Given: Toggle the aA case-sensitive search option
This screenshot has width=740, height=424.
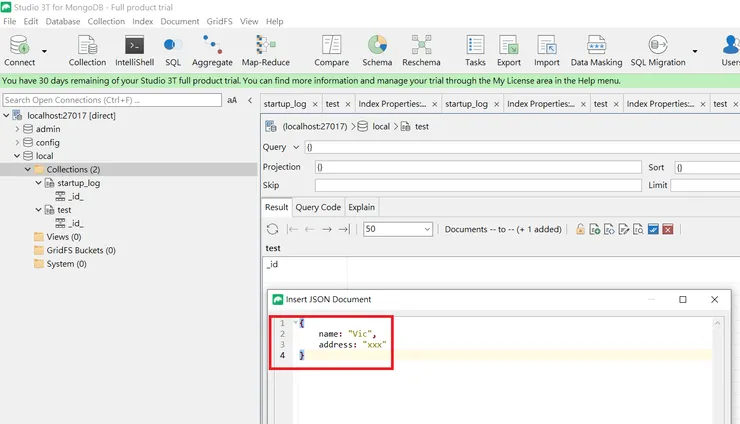Looking at the screenshot, I should pyautogui.click(x=233, y=100).
